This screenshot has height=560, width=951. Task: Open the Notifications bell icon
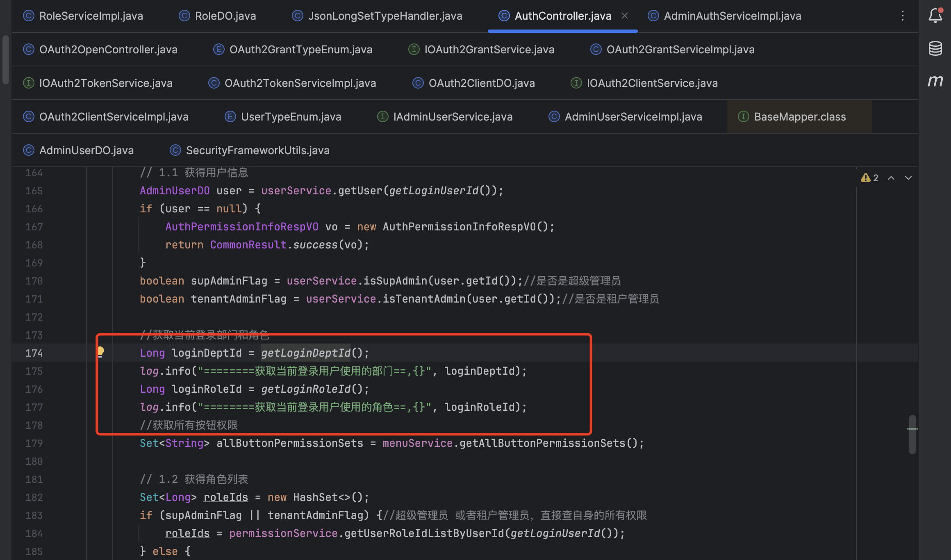(935, 16)
